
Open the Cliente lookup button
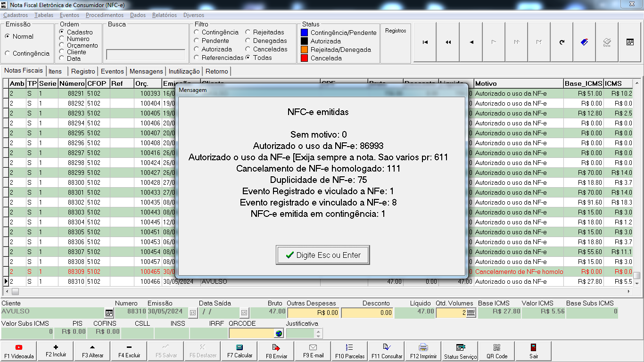pyautogui.click(x=109, y=313)
